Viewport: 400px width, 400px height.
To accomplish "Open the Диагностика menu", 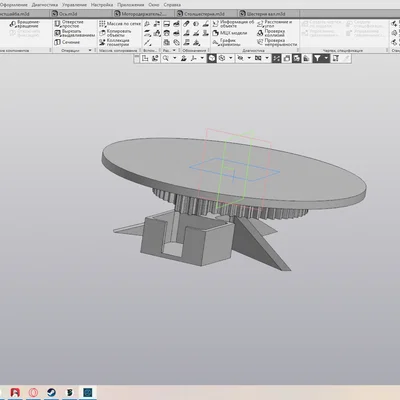I will point(45,5).
